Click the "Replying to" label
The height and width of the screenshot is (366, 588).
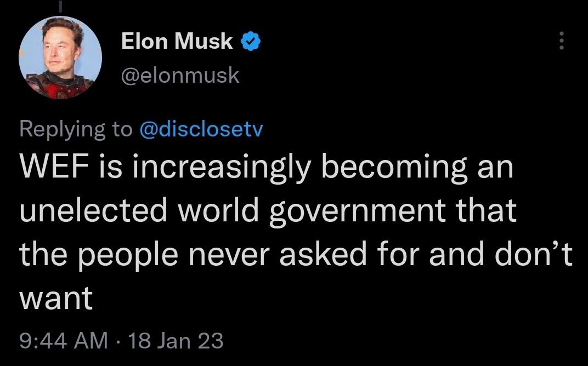(x=76, y=130)
